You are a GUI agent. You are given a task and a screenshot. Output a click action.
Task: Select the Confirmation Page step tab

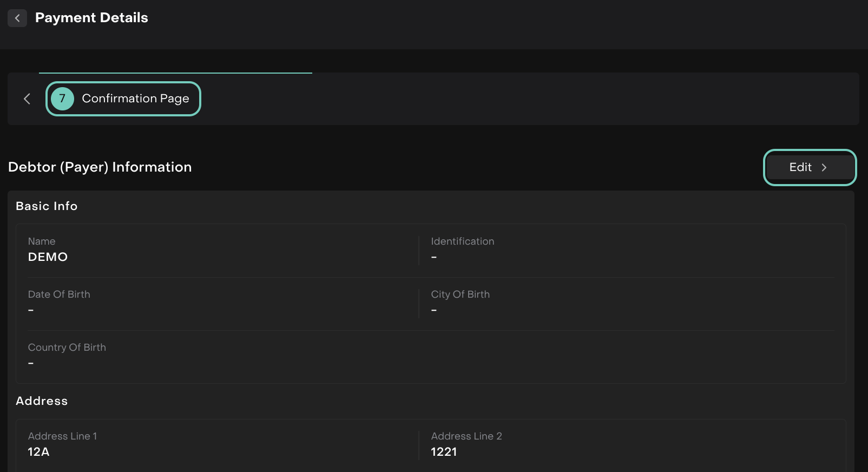(x=135, y=99)
